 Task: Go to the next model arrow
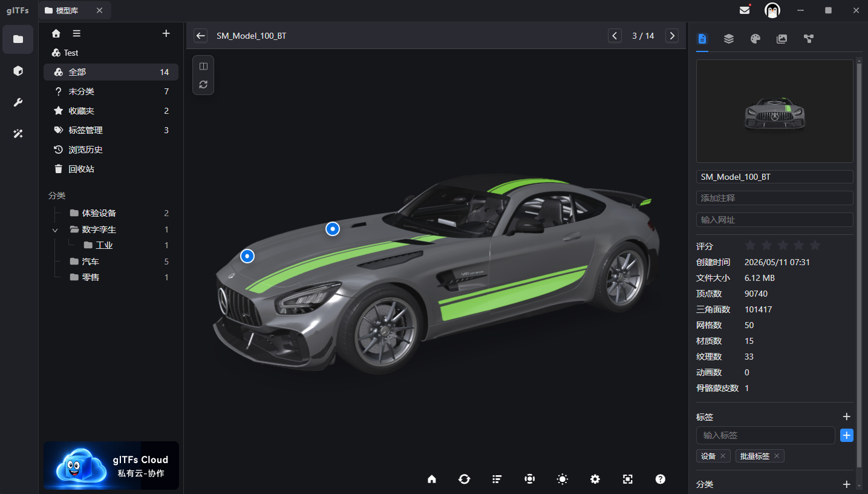[672, 36]
